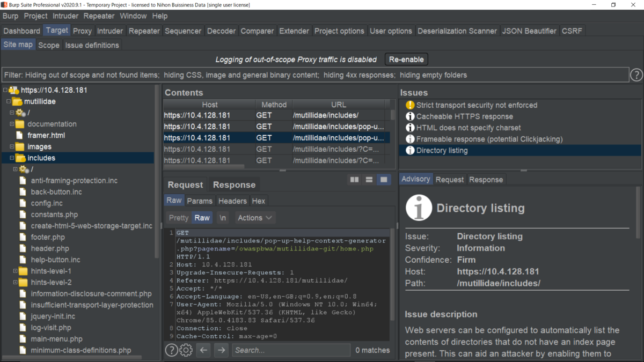
Task: Select log-visit.php in the tree
Action: click(51, 327)
